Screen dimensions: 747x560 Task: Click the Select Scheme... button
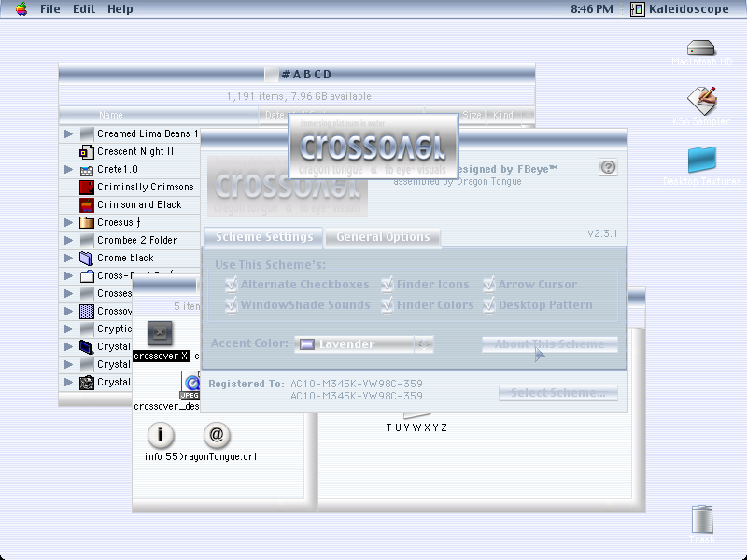557,393
